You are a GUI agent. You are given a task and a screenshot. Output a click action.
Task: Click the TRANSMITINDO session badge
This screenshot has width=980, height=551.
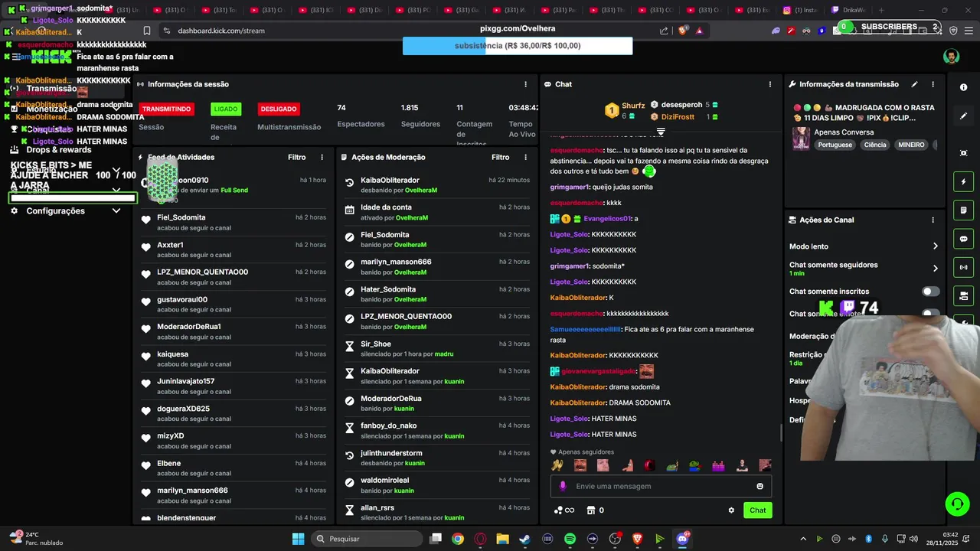click(166, 109)
